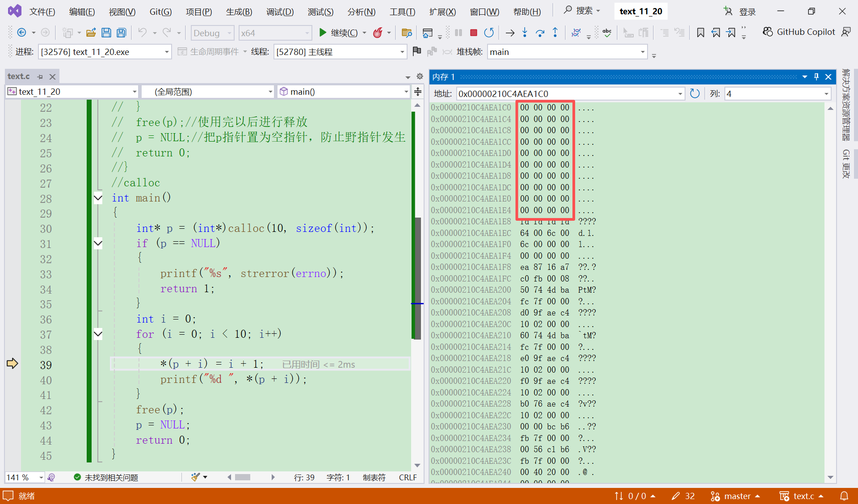This screenshot has width=858, height=504.
Task: Pin the 内存 1 panel
Action: point(816,77)
